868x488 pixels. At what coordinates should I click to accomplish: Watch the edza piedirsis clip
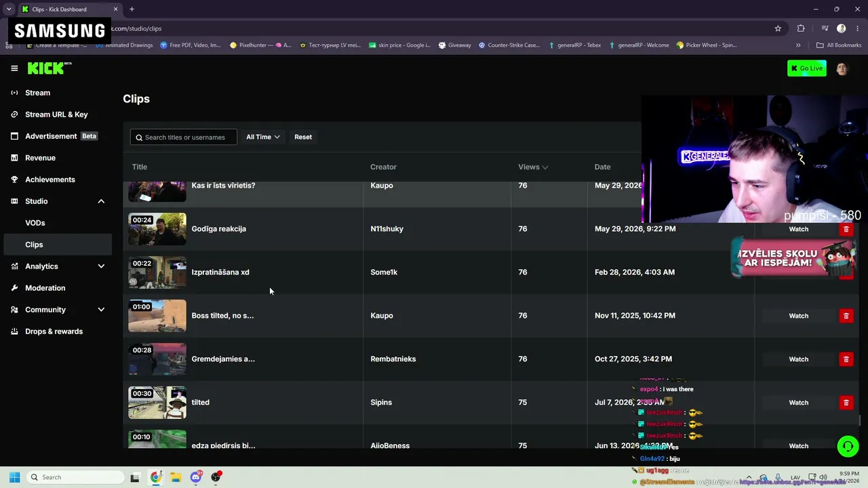tap(798, 446)
